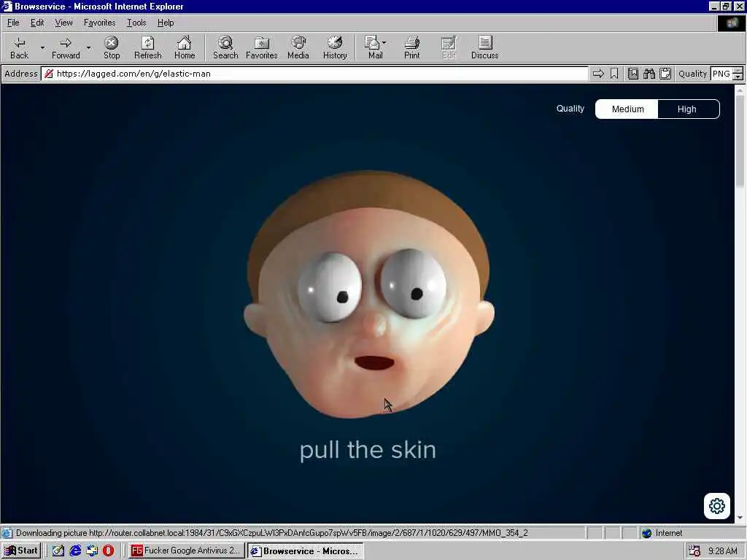Open the View menu

point(63,23)
